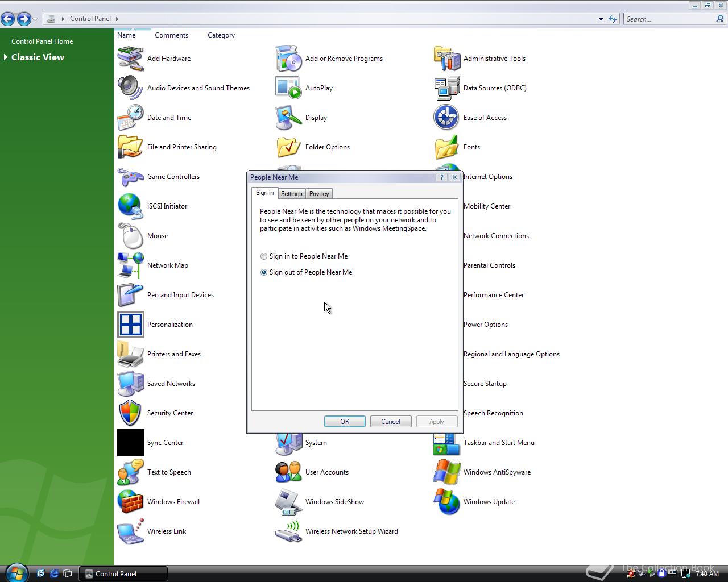Open Pen and Input Devices icon
The image size is (728, 582).
pyautogui.click(x=130, y=295)
